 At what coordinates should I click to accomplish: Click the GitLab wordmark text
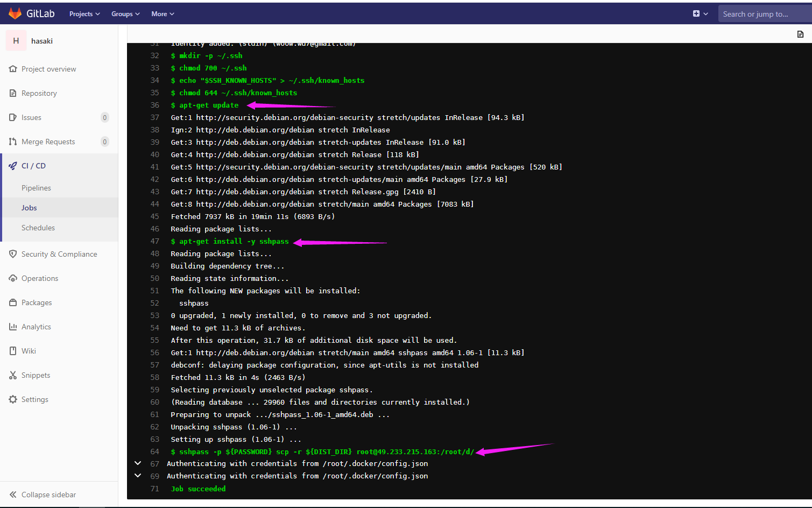[40, 13]
